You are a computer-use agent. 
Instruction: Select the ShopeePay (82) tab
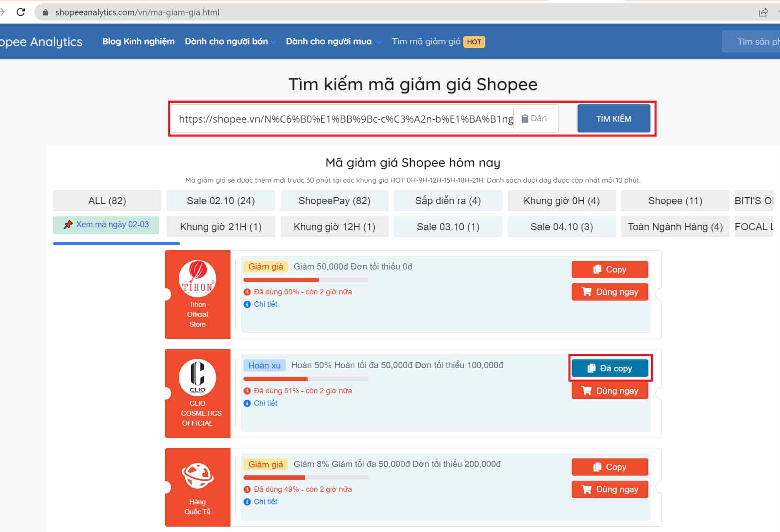(x=334, y=201)
